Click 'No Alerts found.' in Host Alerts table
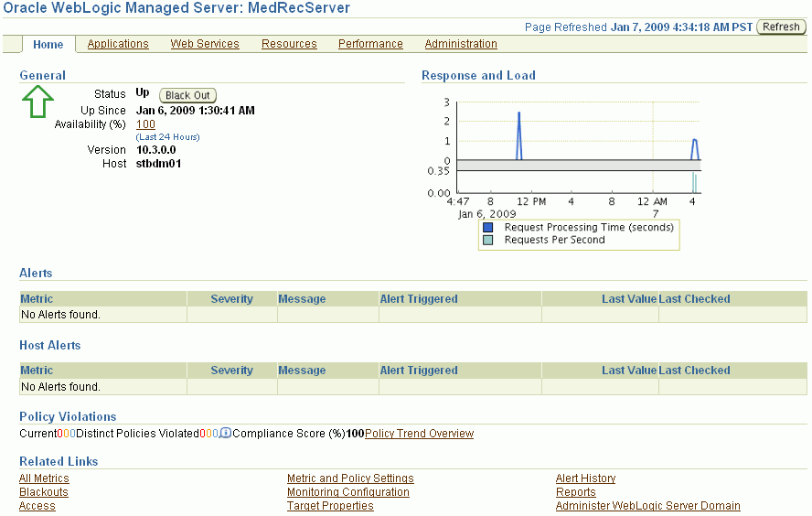This screenshot has height=516, width=812. pyautogui.click(x=60, y=387)
